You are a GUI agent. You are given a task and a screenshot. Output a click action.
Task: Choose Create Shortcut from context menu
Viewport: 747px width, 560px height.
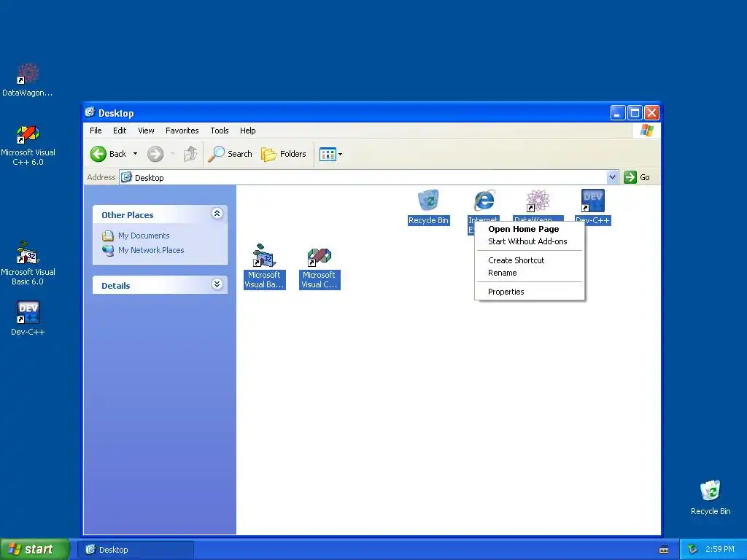pyautogui.click(x=516, y=260)
